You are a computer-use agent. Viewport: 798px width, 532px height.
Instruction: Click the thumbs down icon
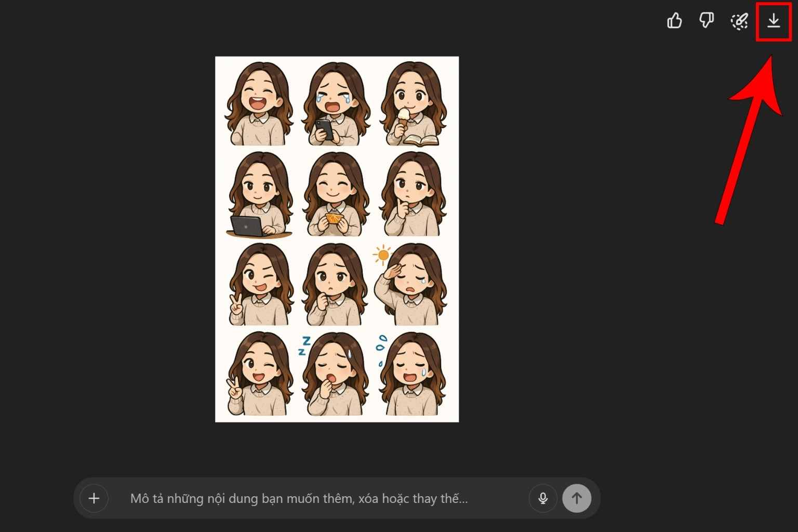[707, 21]
